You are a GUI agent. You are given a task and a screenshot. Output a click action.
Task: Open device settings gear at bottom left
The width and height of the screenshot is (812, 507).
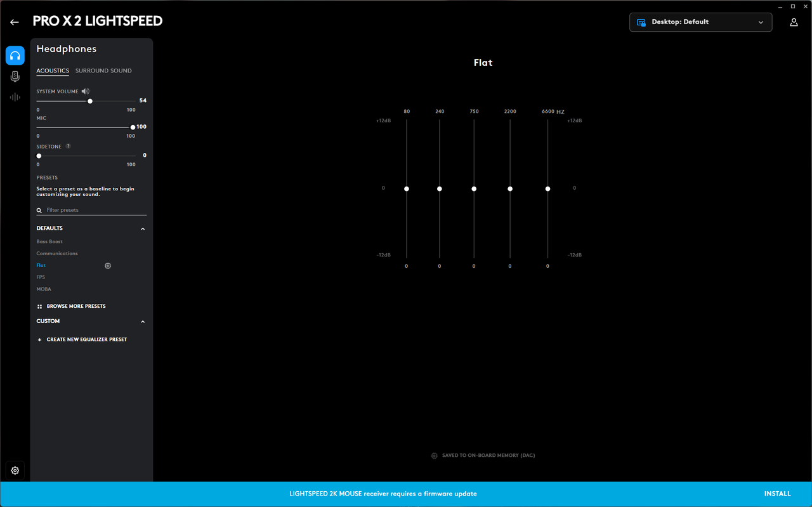pos(15,470)
